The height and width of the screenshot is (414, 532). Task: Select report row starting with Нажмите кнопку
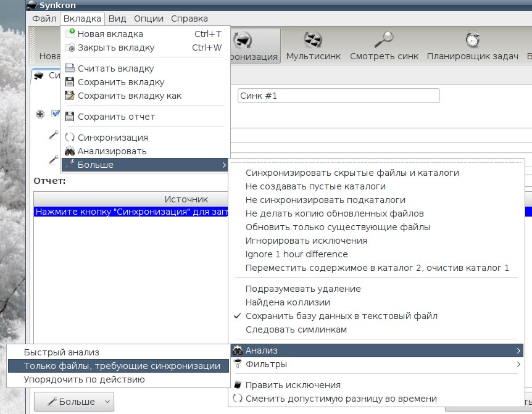coord(131,212)
